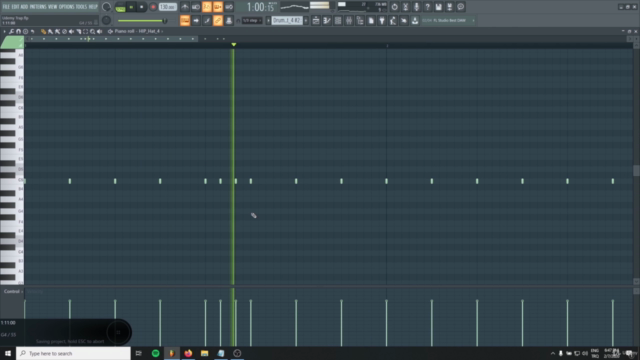Save the project with disk icon
Viewport: 640px width, 360px height.
(438, 7)
